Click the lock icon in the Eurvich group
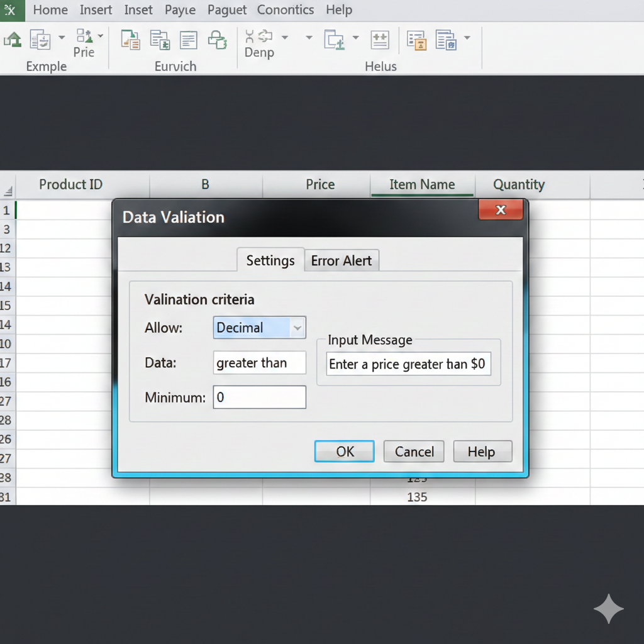 [218, 39]
